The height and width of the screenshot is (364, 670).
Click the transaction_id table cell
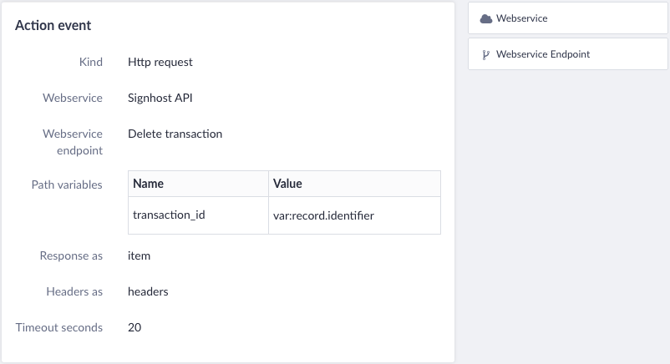click(x=198, y=215)
